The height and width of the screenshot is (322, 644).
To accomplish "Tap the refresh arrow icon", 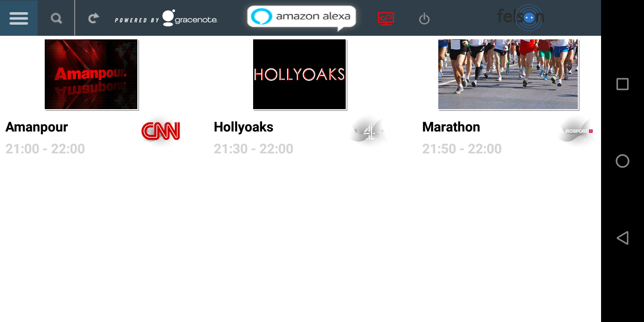I will [93, 18].
